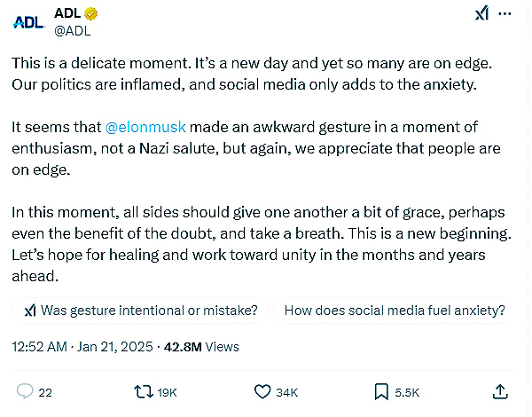The image size is (532, 417).
Task: Click the gold verified badge
Action: pos(91,13)
